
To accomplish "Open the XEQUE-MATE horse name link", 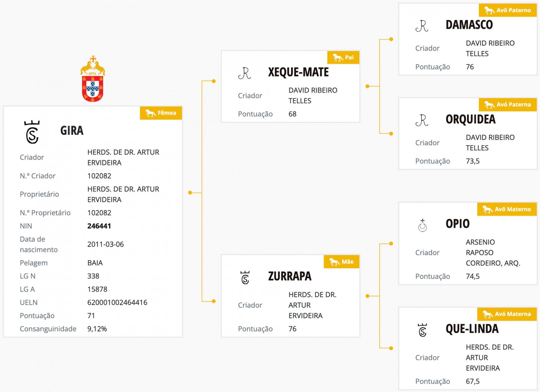I will click(298, 72).
